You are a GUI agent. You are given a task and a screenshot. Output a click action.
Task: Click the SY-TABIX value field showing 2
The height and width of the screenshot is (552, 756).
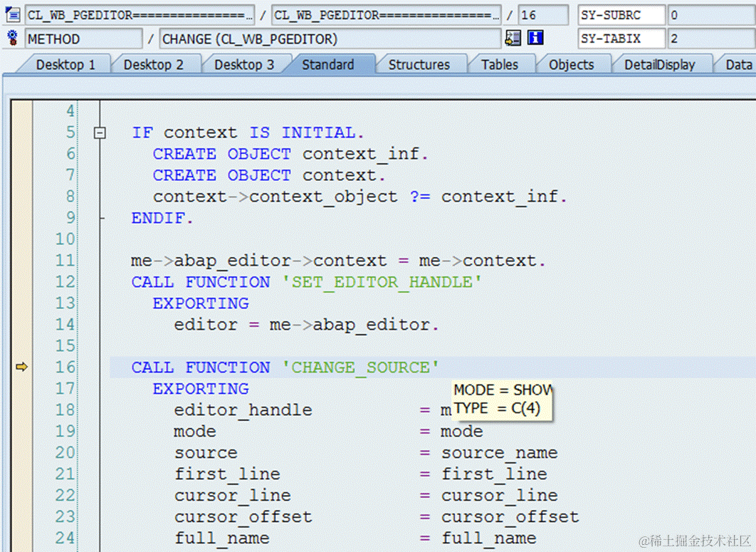coord(712,38)
